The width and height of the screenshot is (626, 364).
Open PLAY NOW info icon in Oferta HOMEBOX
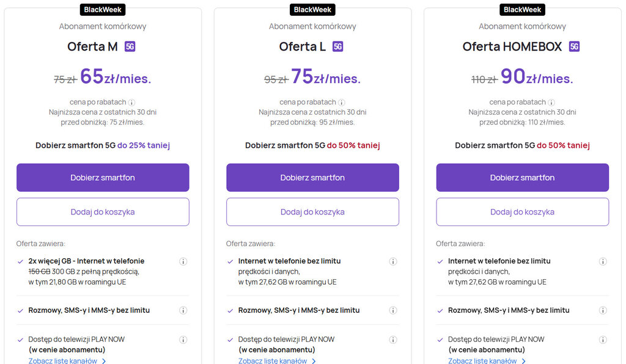pos(603,340)
